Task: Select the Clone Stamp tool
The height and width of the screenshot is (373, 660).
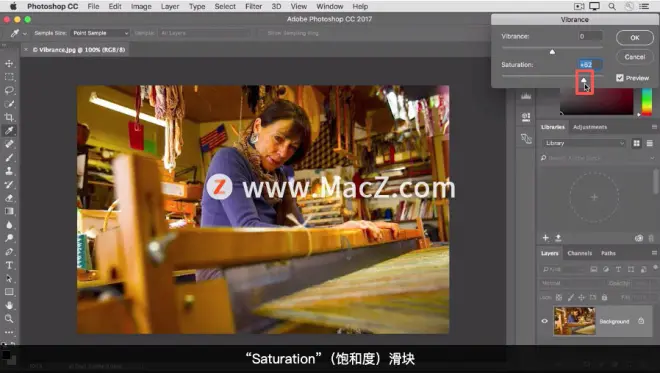Action: [x=9, y=171]
